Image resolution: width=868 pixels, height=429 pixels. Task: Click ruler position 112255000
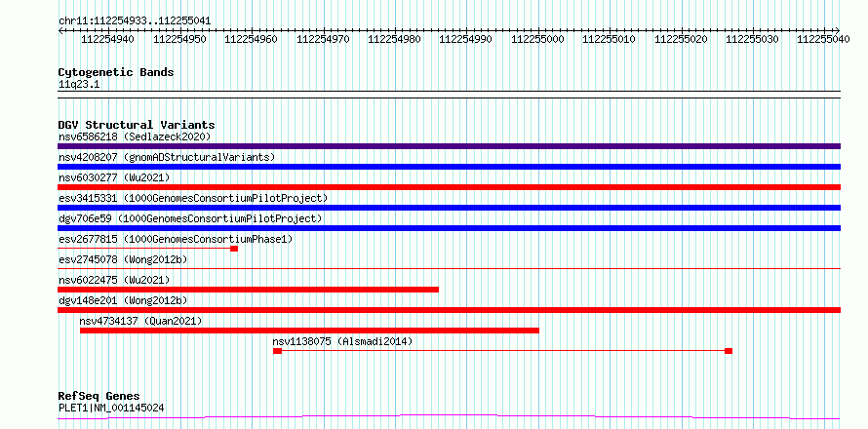pyautogui.click(x=537, y=39)
